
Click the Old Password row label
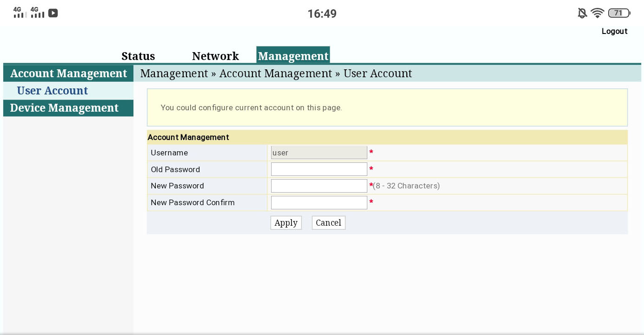(x=175, y=169)
